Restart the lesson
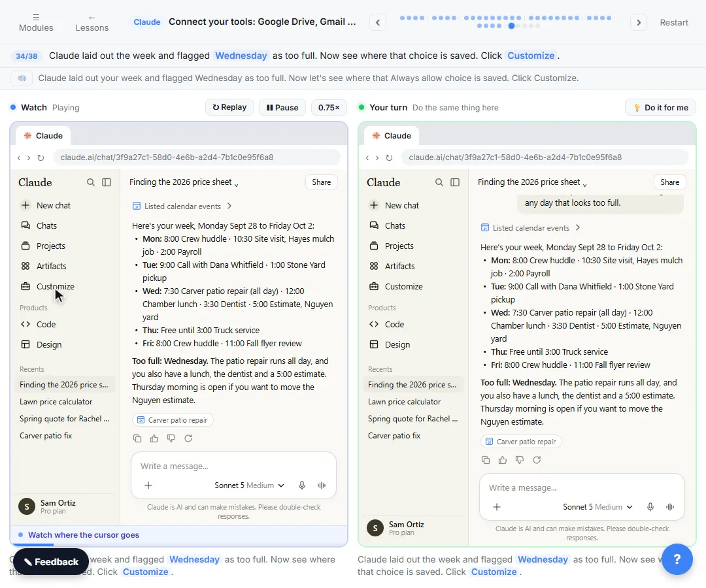Screen dimensions: 706x588 [673, 22]
